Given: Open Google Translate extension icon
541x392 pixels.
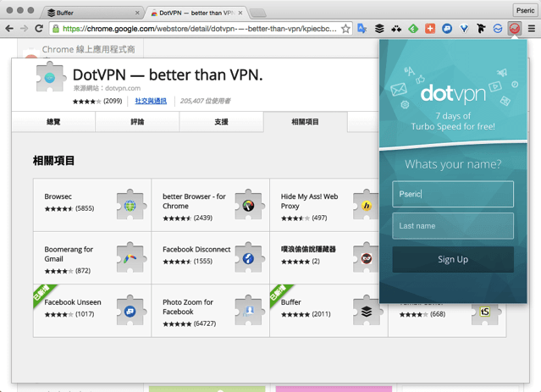Looking at the screenshot, I should pos(362,29).
